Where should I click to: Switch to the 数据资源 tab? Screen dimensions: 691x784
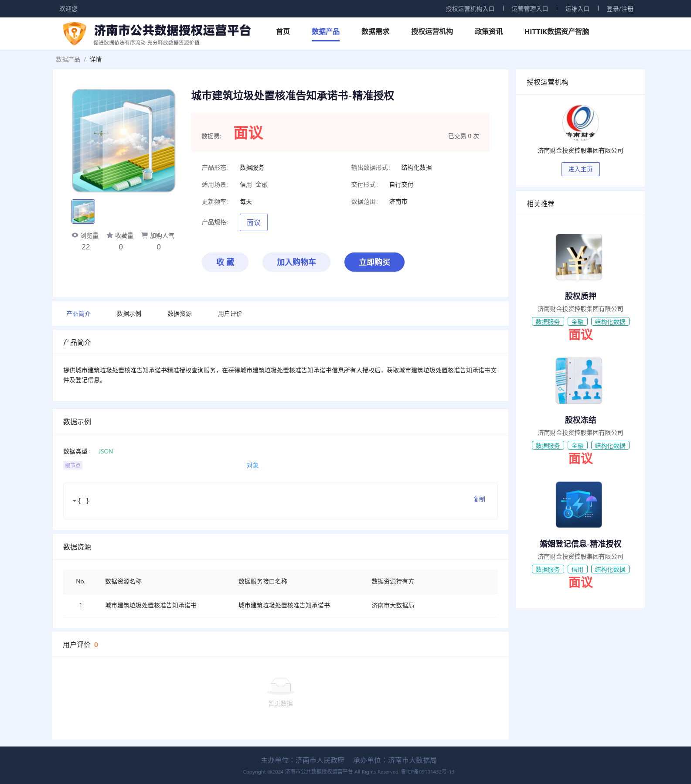click(x=180, y=314)
